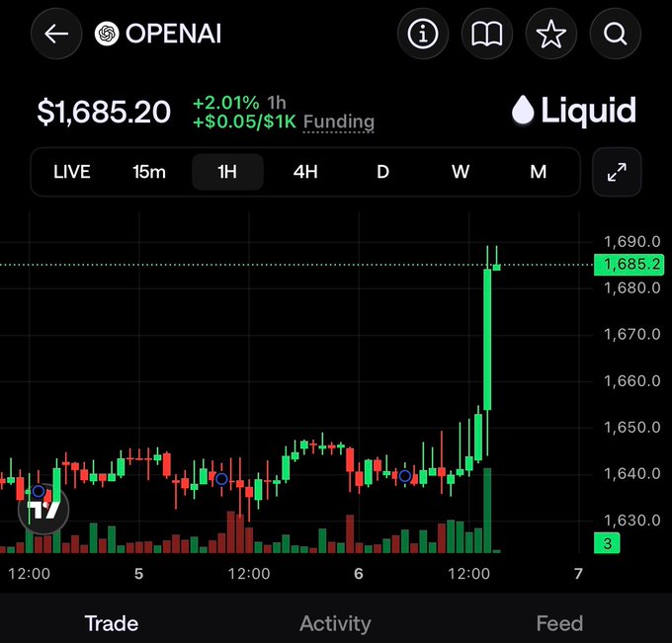This screenshot has width=672, height=643.
Task: Select the W weekly timeframe
Action: point(461,172)
